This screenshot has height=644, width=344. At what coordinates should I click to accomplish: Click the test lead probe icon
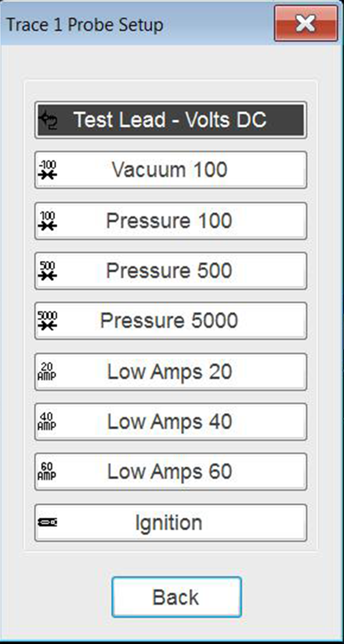(48, 120)
